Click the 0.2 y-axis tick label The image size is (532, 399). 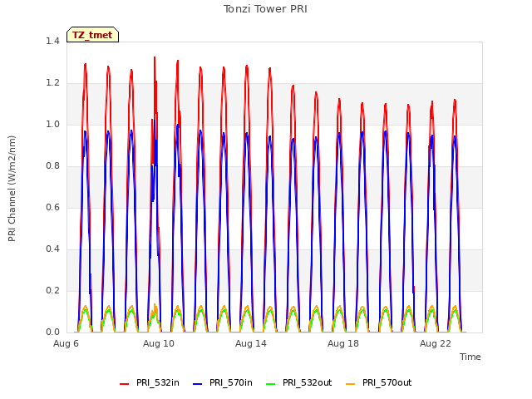(52, 291)
